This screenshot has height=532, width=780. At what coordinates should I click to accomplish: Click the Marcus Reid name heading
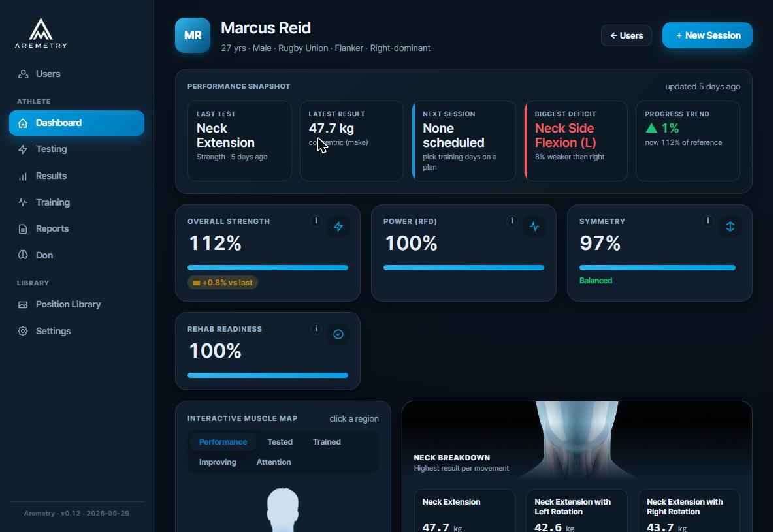266,28
